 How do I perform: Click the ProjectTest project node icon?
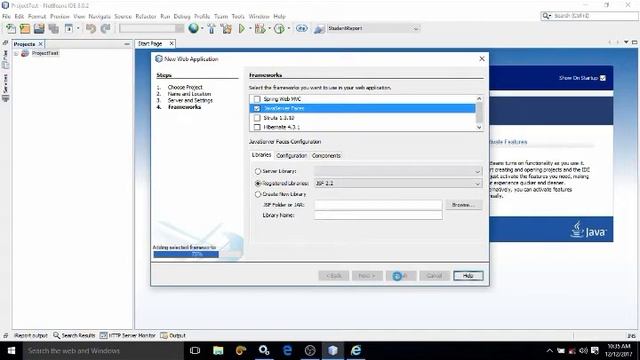[x=25, y=53]
